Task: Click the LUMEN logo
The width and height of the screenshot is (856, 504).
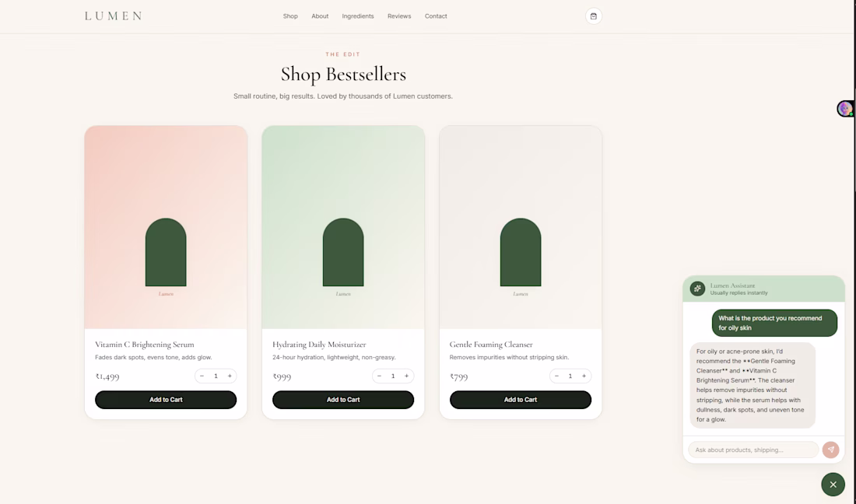Action: pyautogui.click(x=114, y=16)
